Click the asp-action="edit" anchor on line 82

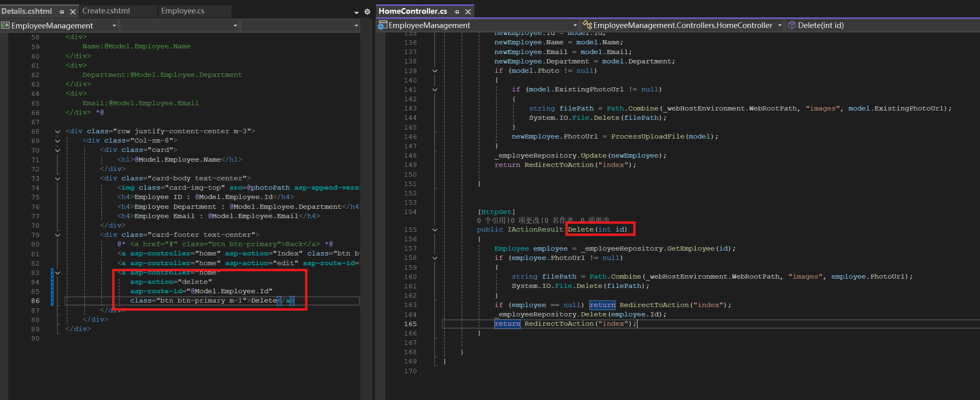click(238, 263)
